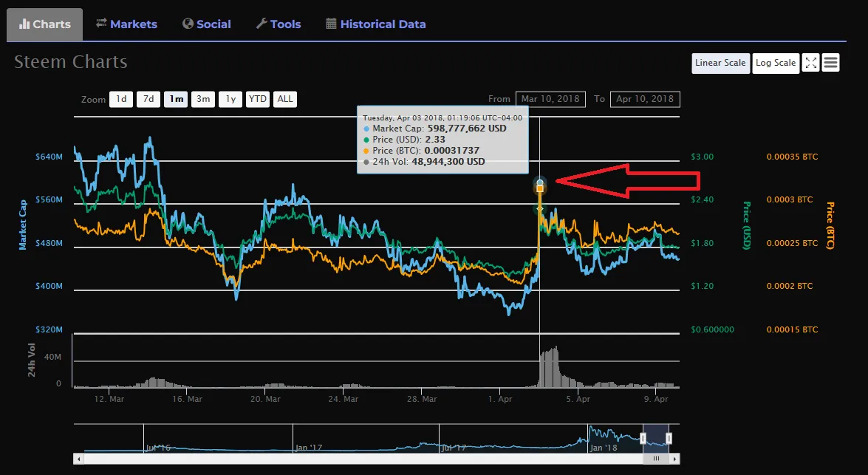
Task: Click the $320M axis label
Action: click(49, 329)
